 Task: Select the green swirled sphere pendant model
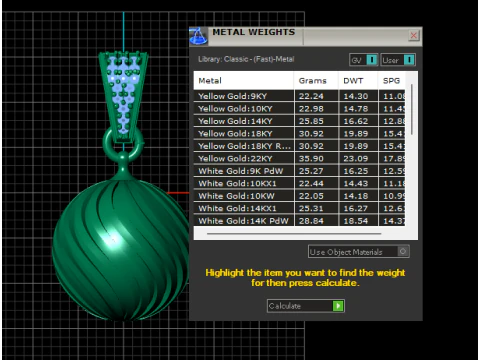coord(120,250)
